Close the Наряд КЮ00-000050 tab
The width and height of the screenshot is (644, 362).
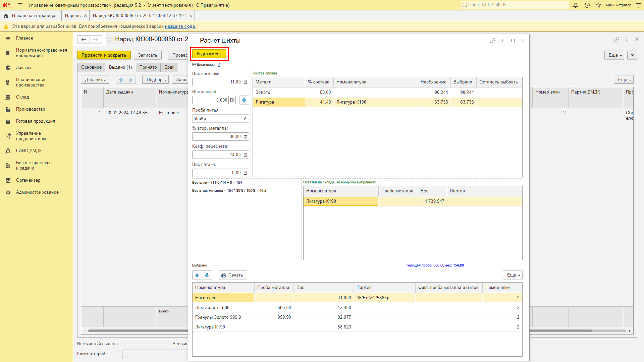[x=191, y=16]
